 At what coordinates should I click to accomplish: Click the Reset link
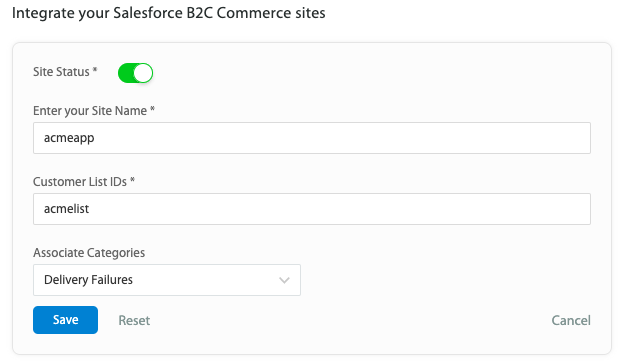click(134, 320)
